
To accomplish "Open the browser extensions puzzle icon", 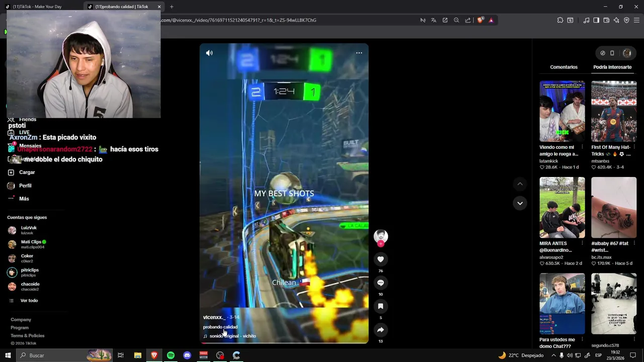I will (560, 20).
